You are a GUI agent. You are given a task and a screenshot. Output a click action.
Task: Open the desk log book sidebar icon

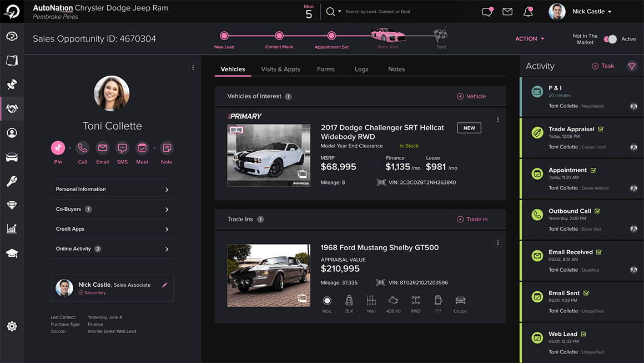(12, 61)
